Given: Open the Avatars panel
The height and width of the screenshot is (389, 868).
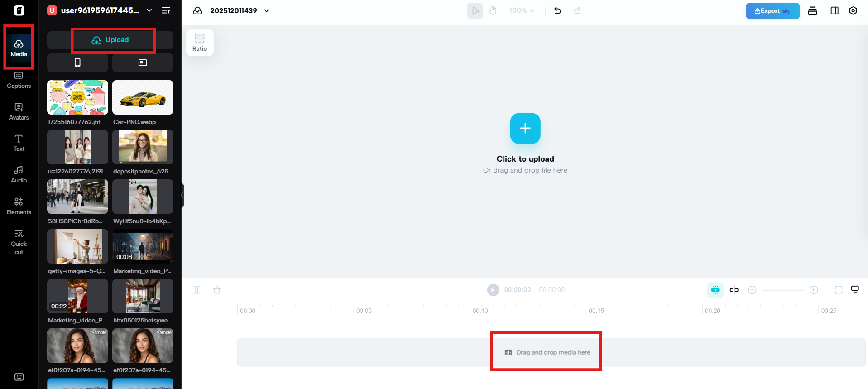Looking at the screenshot, I should (19, 112).
